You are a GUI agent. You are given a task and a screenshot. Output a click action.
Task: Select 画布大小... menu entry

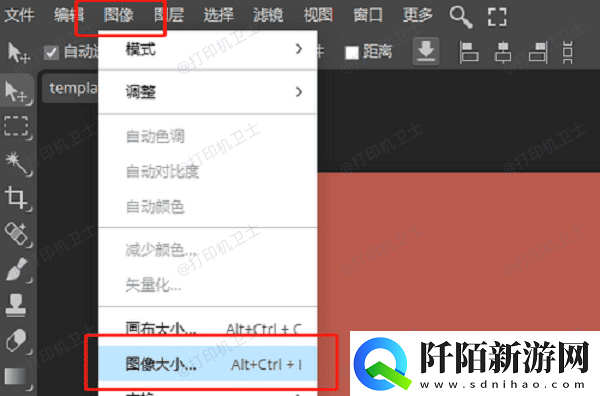(208, 328)
